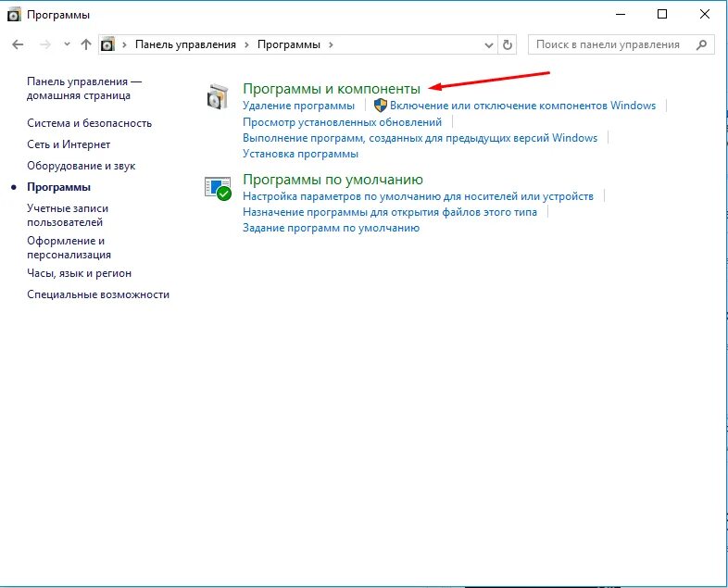This screenshot has height=588, width=728.
Task: Click the Back navigation arrow
Action: tap(18, 44)
